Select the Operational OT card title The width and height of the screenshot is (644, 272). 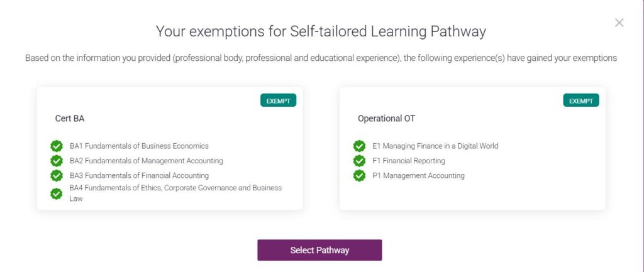pos(386,119)
